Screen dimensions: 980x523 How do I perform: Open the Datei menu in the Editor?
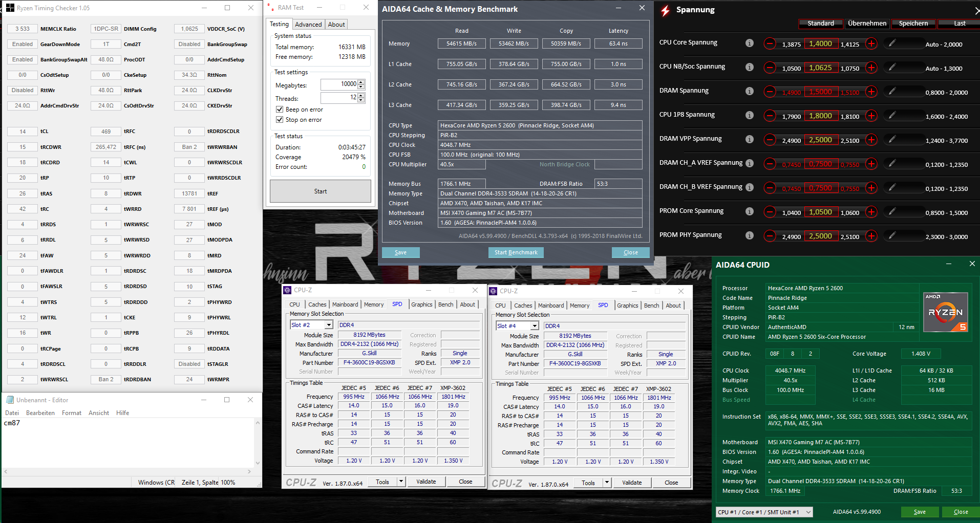coord(12,413)
